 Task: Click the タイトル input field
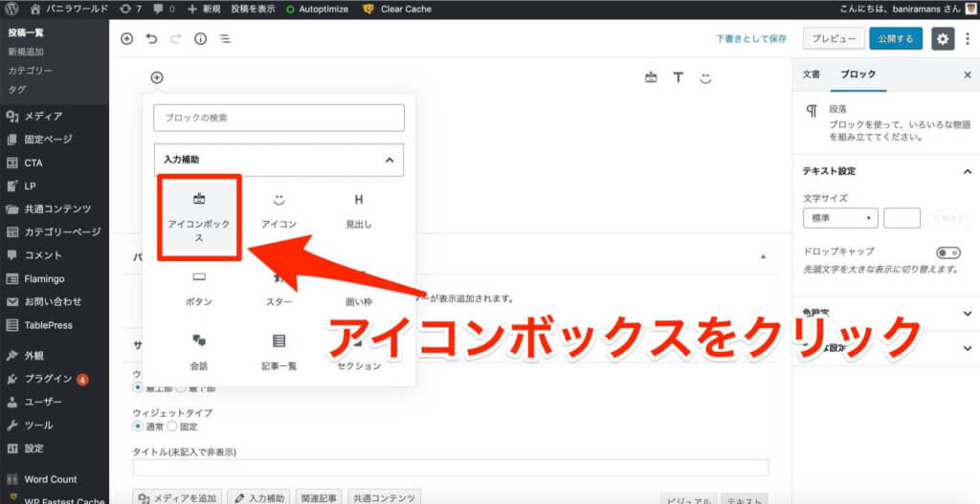(451, 468)
